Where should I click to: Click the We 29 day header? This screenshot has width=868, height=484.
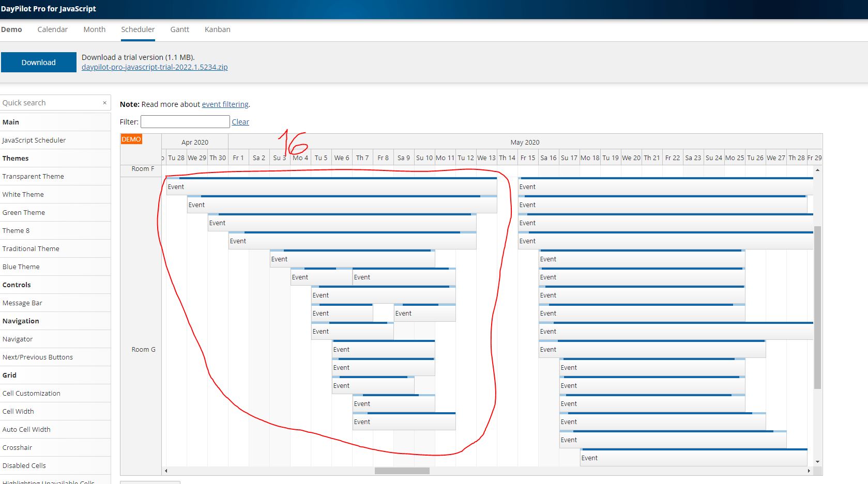click(x=197, y=158)
